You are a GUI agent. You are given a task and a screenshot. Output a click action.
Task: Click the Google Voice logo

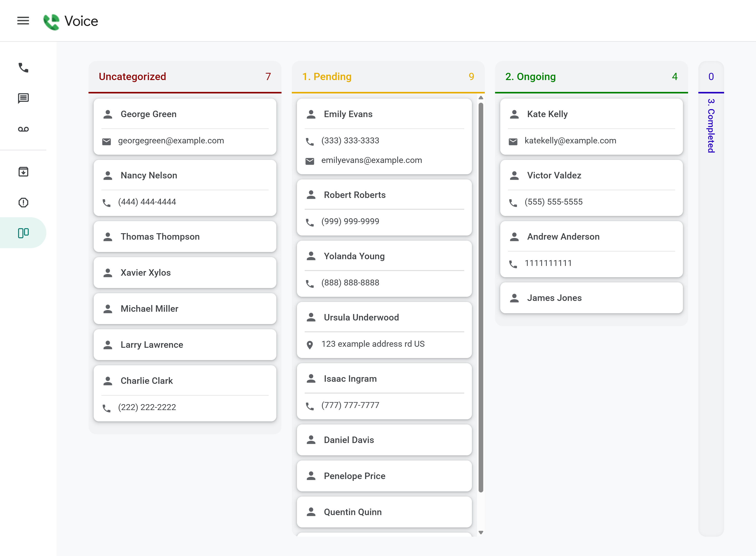coord(51,22)
